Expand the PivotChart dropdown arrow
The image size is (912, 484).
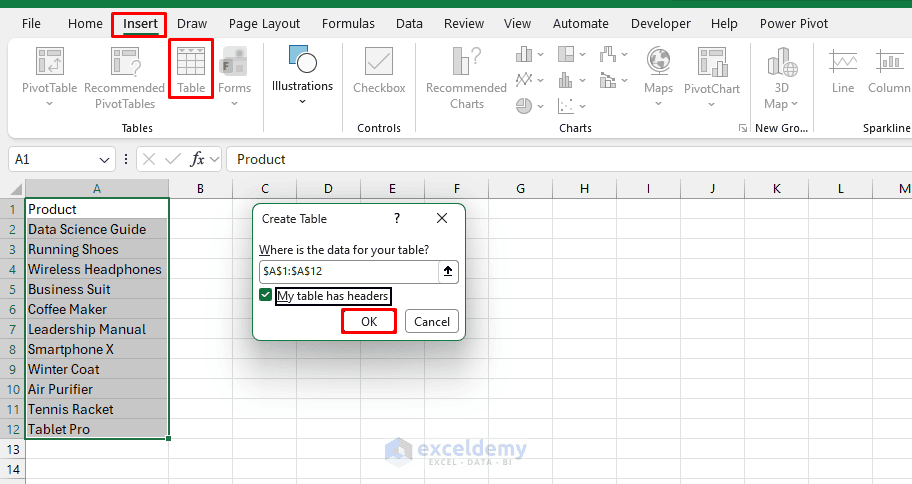[711, 105]
